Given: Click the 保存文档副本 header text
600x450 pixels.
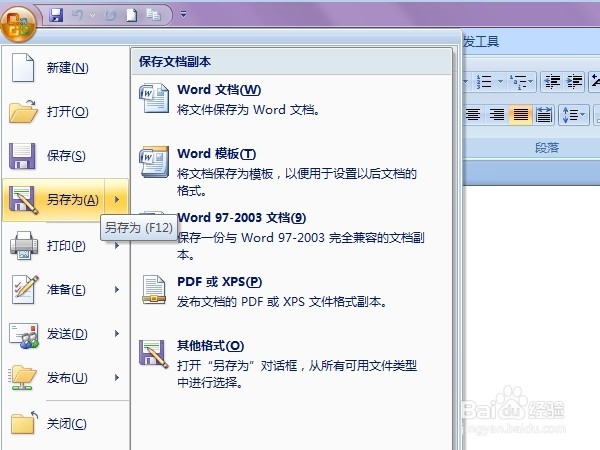Looking at the screenshot, I should tap(175, 62).
